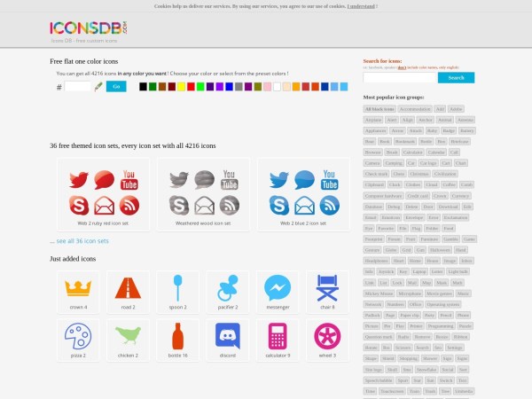Open the Weathered wood icon set
The image size is (532, 399).
tap(203, 195)
